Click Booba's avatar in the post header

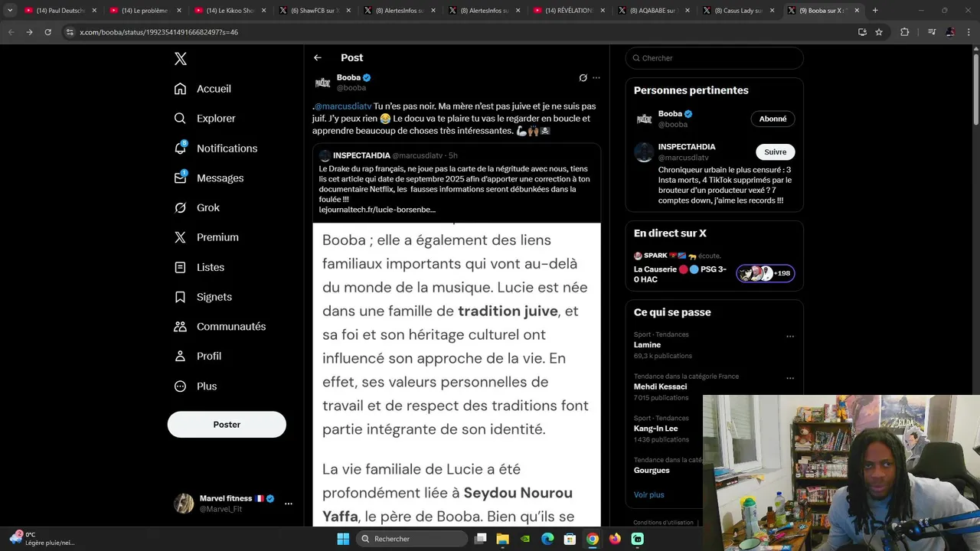point(322,82)
